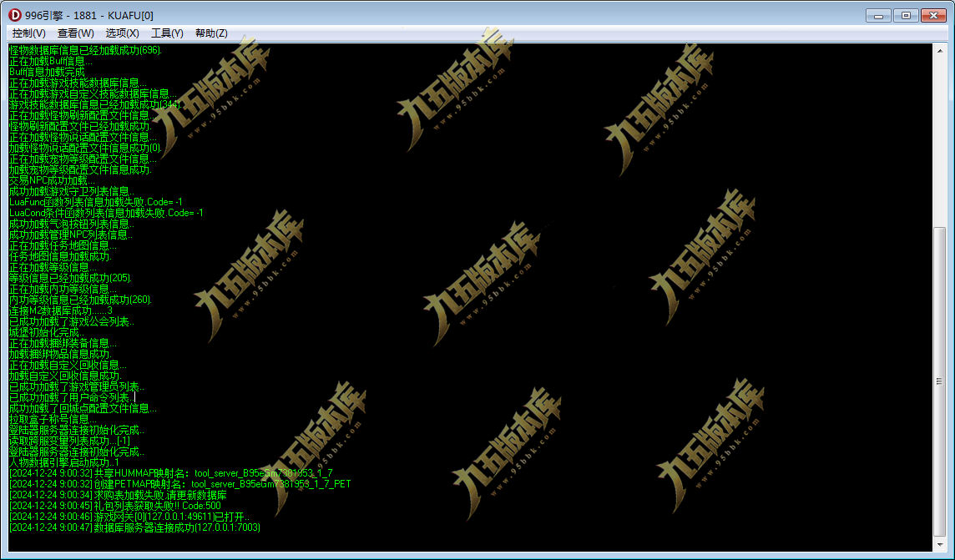Click log line '怪物数据库信息已经加载成功(696).'
This screenshot has height=560, width=955.
tap(85, 50)
